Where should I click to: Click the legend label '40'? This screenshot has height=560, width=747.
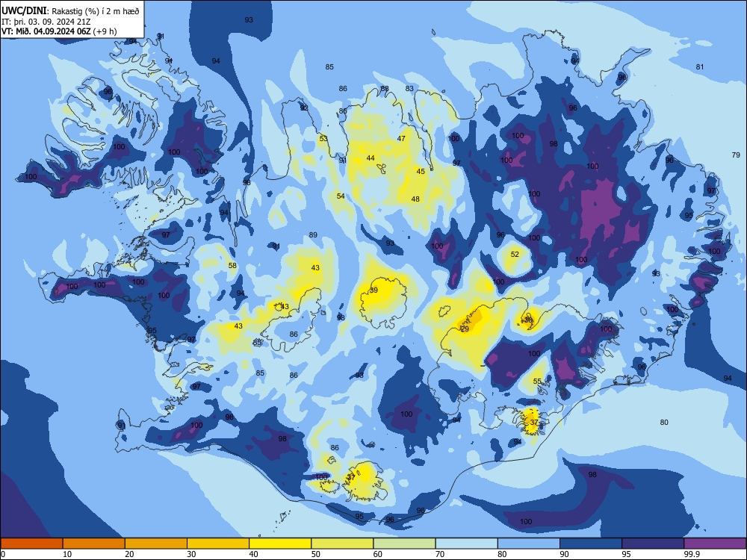[x=253, y=554]
